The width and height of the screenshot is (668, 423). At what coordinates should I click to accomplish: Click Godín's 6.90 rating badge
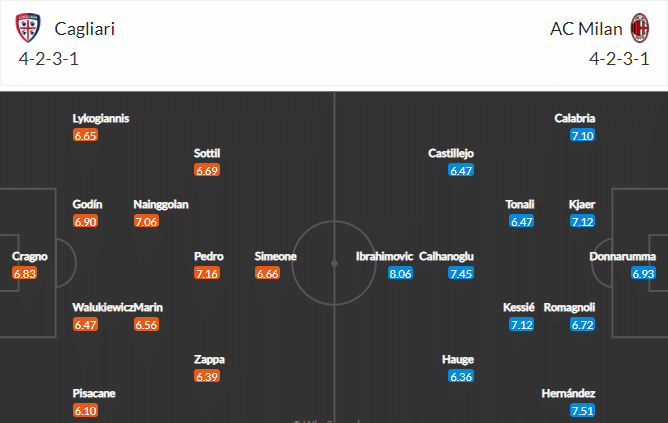pyautogui.click(x=85, y=222)
